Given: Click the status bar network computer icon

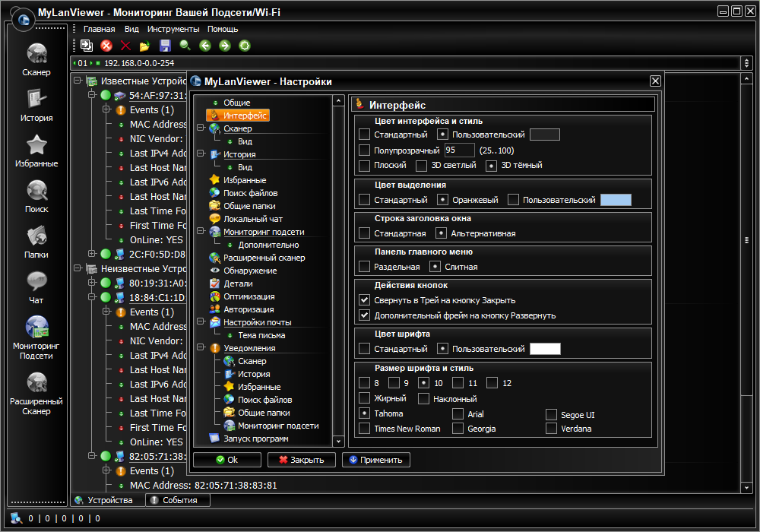Looking at the screenshot, I should click(x=17, y=518).
